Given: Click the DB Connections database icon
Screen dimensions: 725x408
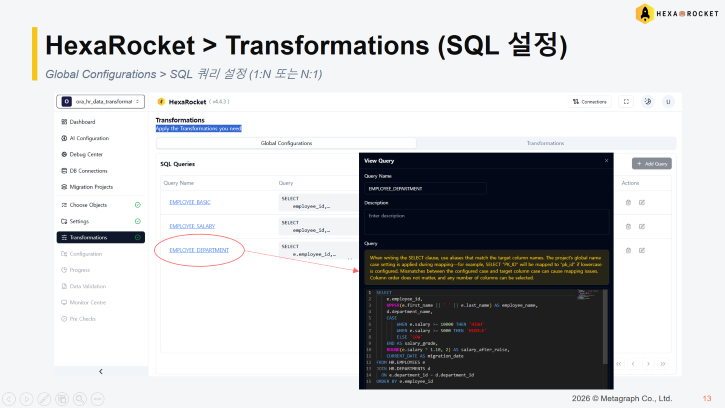Looking at the screenshot, I should tap(64, 171).
